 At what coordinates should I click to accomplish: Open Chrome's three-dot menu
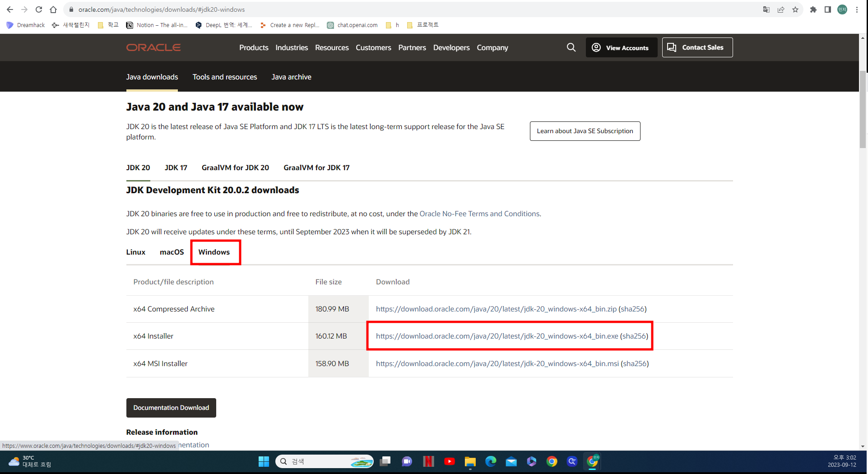pos(857,9)
